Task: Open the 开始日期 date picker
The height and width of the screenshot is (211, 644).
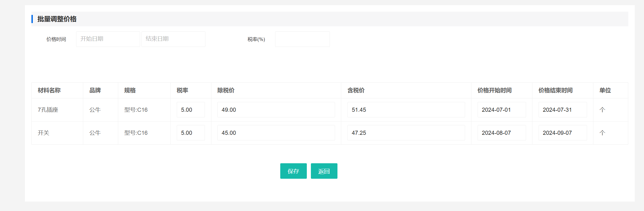Action: (x=108, y=39)
